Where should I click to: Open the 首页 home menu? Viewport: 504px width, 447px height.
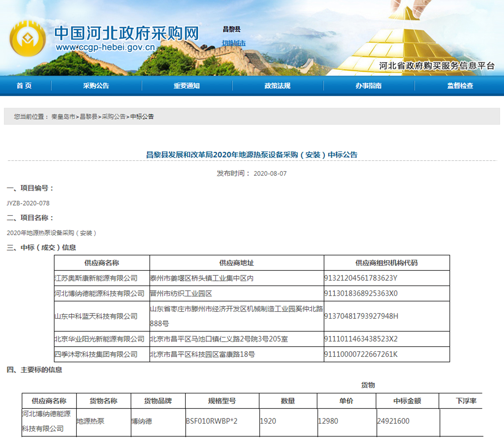click(x=24, y=86)
